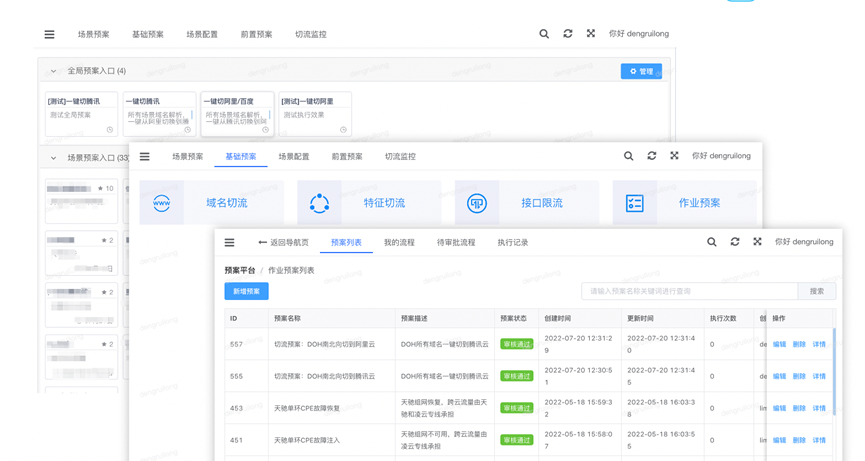
Task: Switch to the 我的流程 tab
Action: click(x=399, y=242)
